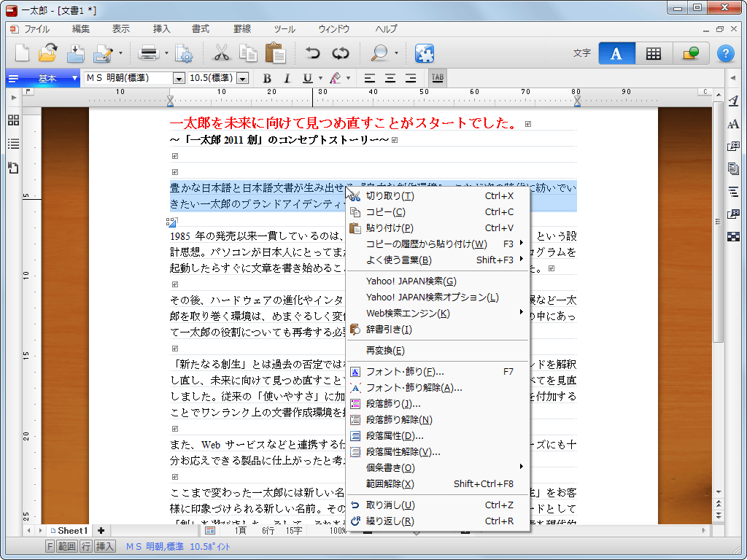Click the copy pages icon in toolbar
The height and width of the screenshot is (560, 747).
pos(248,52)
